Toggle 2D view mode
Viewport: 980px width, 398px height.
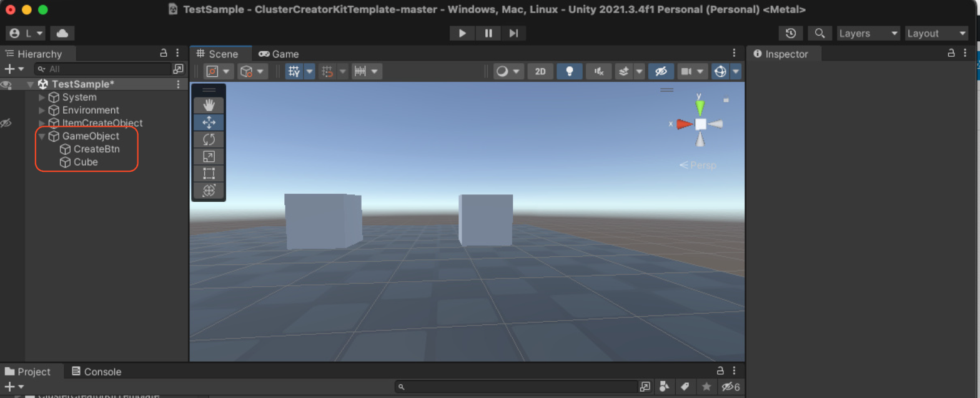(x=540, y=71)
